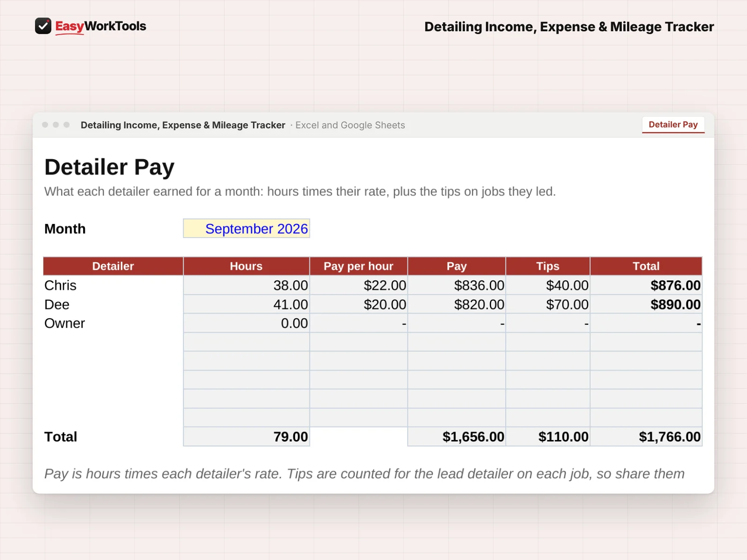The width and height of the screenshot is (747, 560).
Task: Select Chris's $876.00 total cell
Action: click(x=646, y=285)
